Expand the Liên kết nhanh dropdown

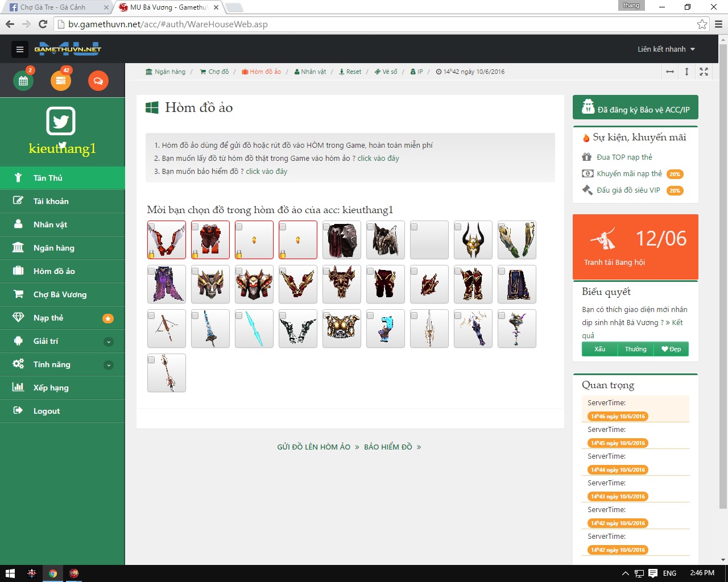click(x=666, y=49)
